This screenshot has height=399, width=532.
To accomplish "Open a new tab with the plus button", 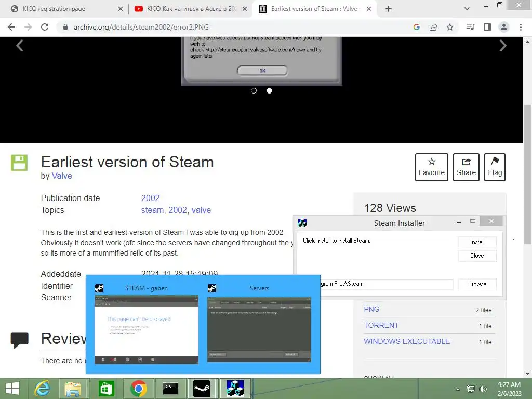I will (389, 9).
